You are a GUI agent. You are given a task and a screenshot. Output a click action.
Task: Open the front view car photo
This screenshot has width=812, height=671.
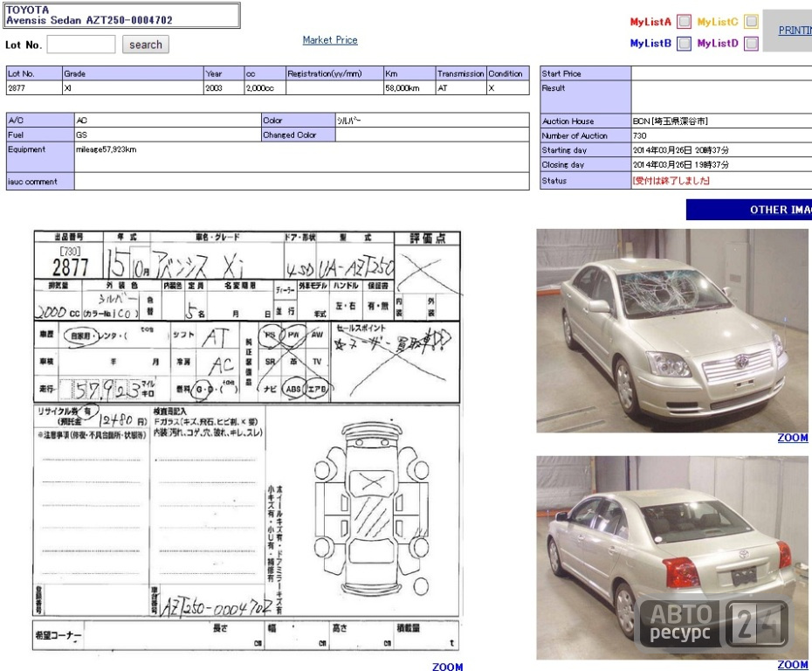click(x=672, y=330)
